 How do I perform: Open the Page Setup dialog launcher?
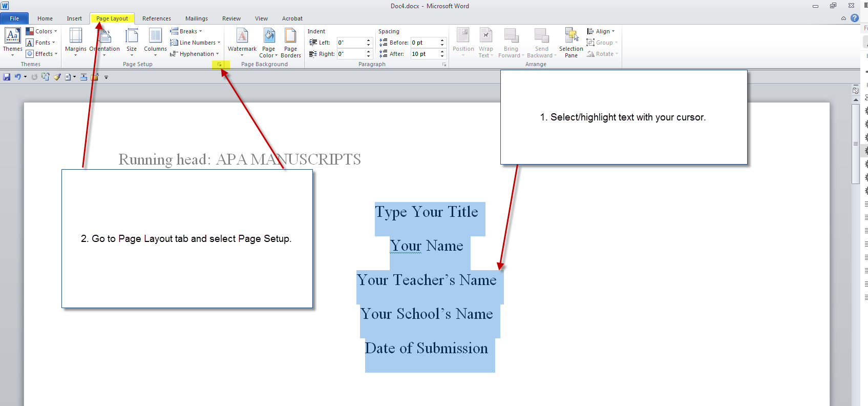219,65
